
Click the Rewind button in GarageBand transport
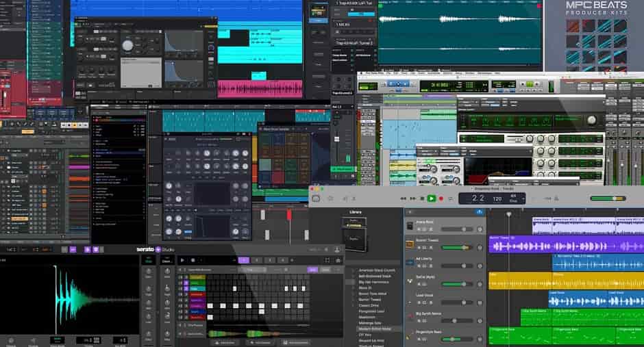404,198
